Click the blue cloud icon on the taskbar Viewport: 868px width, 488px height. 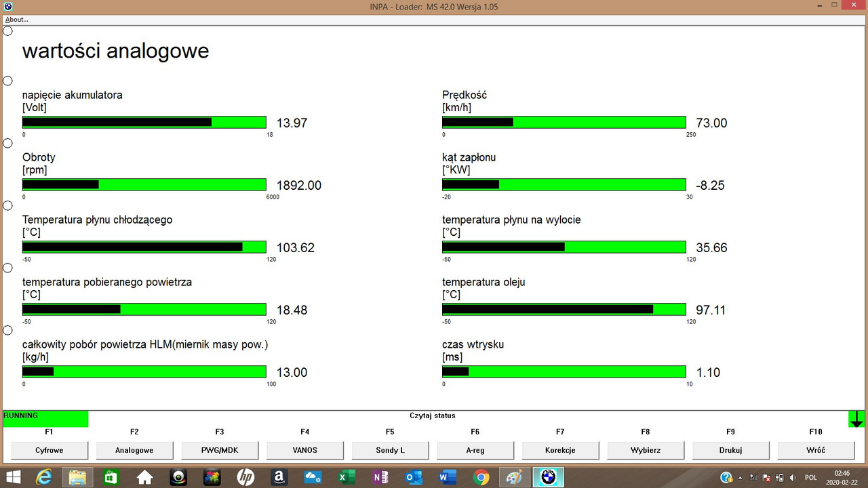(313, 477)
